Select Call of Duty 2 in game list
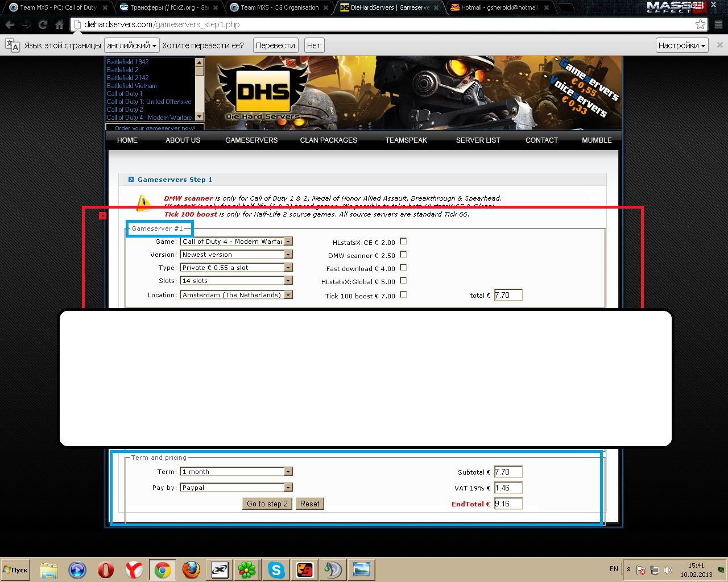 [125, 110]
